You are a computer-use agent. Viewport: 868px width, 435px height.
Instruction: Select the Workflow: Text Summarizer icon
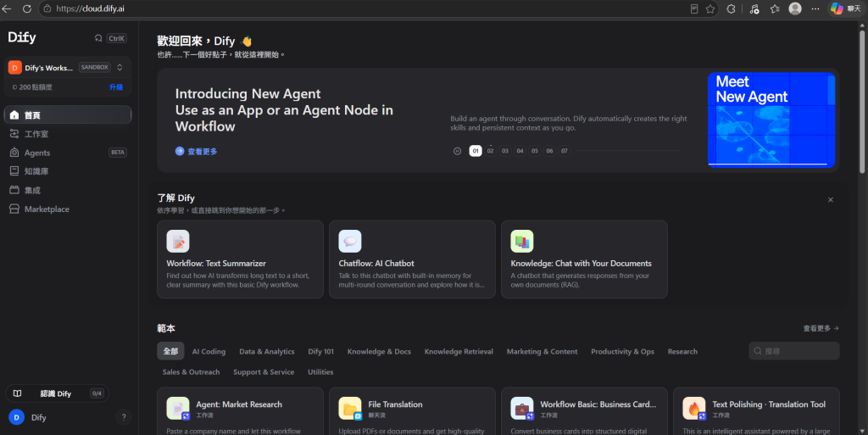point(178,242)
